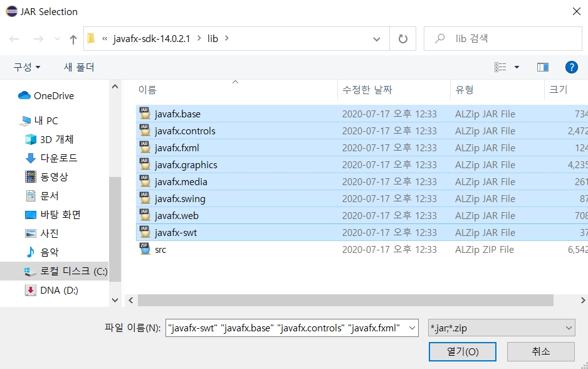Sort by 크기 column header
The image size is (588, 369).
[x=558, y=90]
